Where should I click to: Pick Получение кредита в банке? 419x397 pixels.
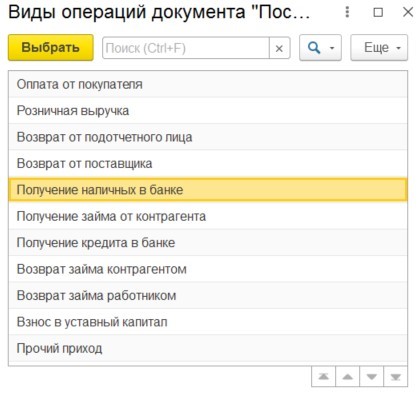click(x=208, y=243)
